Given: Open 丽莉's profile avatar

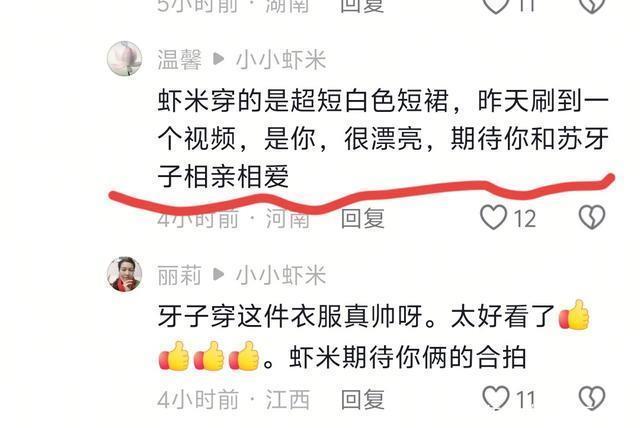Looking at the screenshot, I should coord(124,274).
